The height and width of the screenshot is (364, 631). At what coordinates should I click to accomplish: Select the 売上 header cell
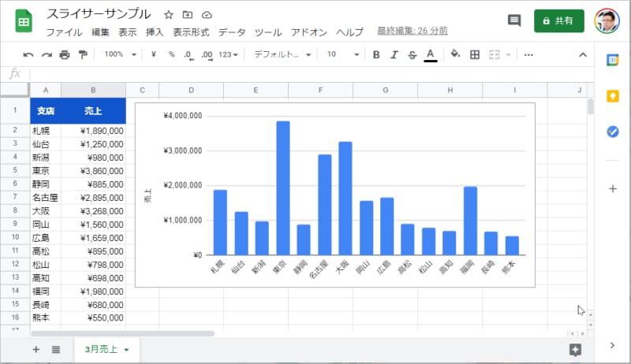93,110
